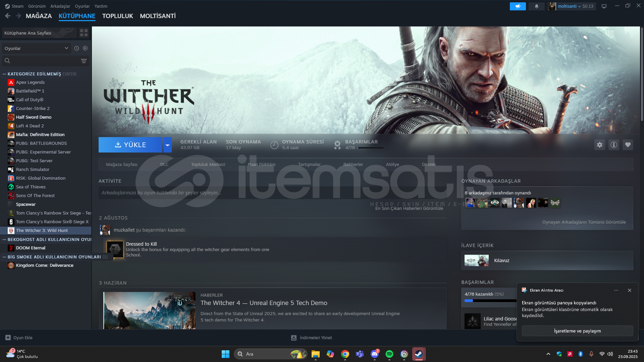Open Dressed to Kill achievement icon
This screenshot has height=362, width=644.
[115, 249]
